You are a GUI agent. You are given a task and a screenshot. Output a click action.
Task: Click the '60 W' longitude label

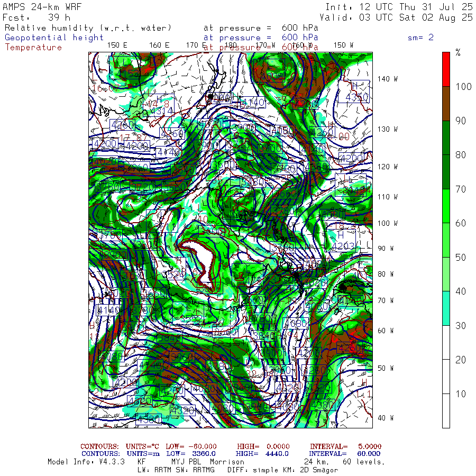click(386, 331)
